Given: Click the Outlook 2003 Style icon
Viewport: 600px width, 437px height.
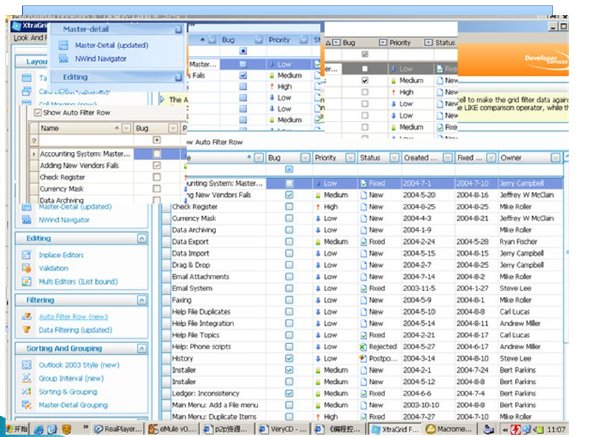Looking at the screenshot, I should pos(26,365).
